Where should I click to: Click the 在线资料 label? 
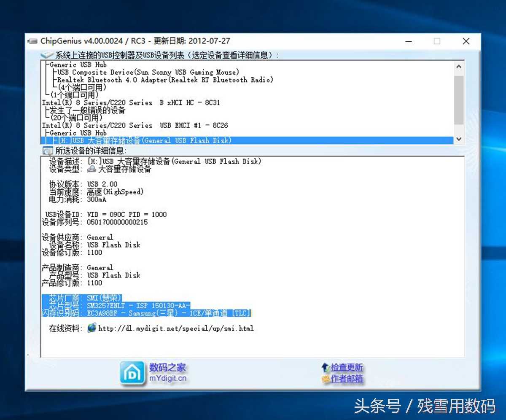[66, 328]
